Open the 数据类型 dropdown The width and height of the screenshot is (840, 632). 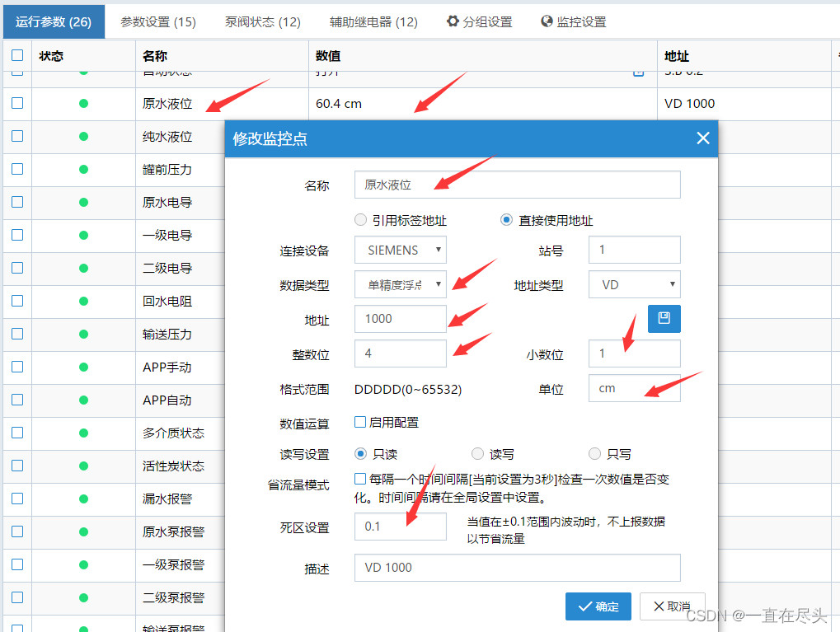pyautogui.click(x=401, y=284)
